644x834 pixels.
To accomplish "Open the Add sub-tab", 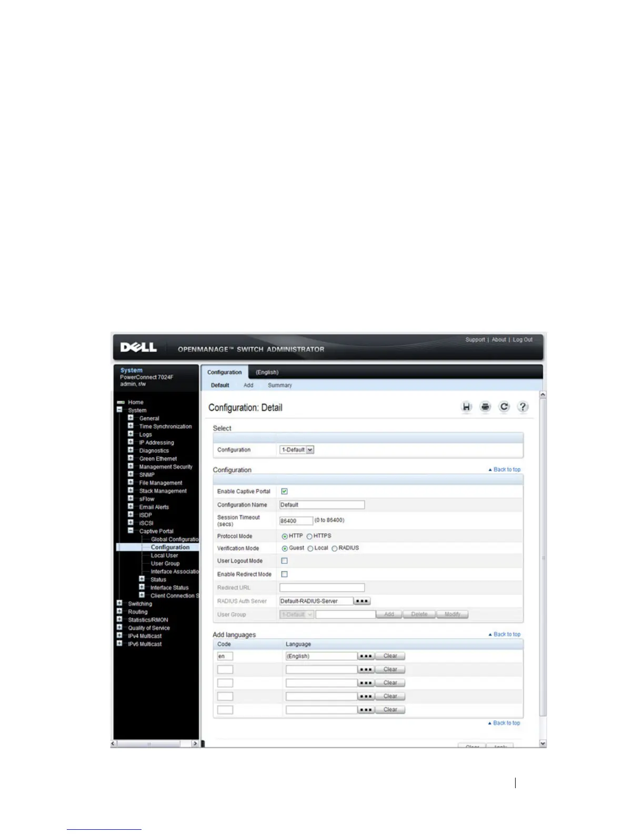I will pos(248,385).
